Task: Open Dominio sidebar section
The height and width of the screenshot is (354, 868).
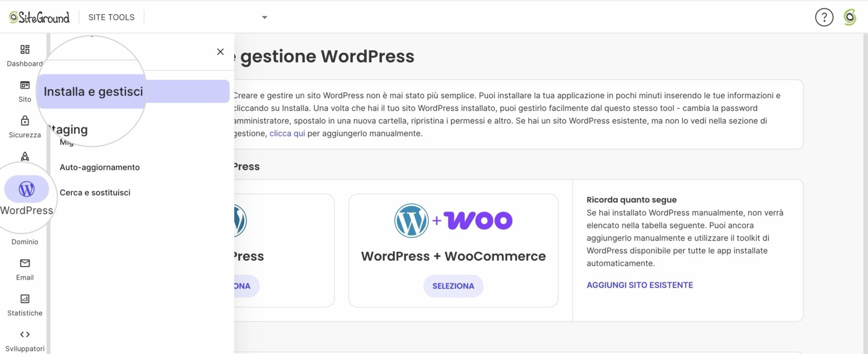Action: [x=25, y=242]
